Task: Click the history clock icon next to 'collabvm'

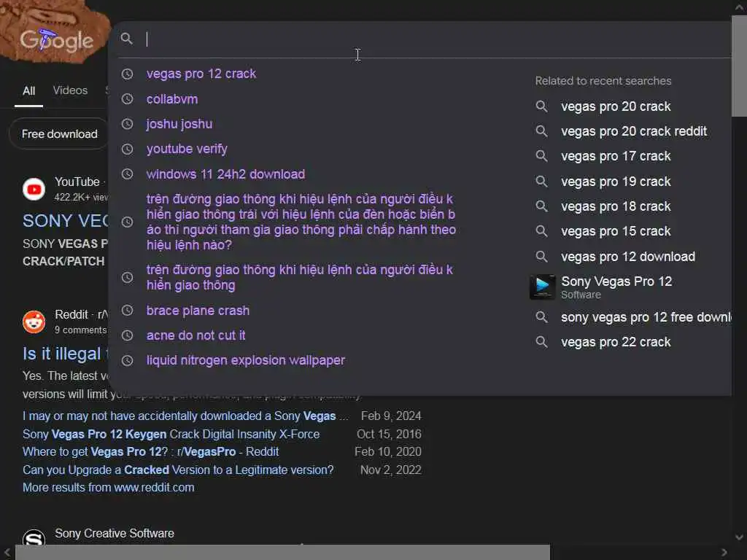Action: pyautogui.click(x=127, y=99)
